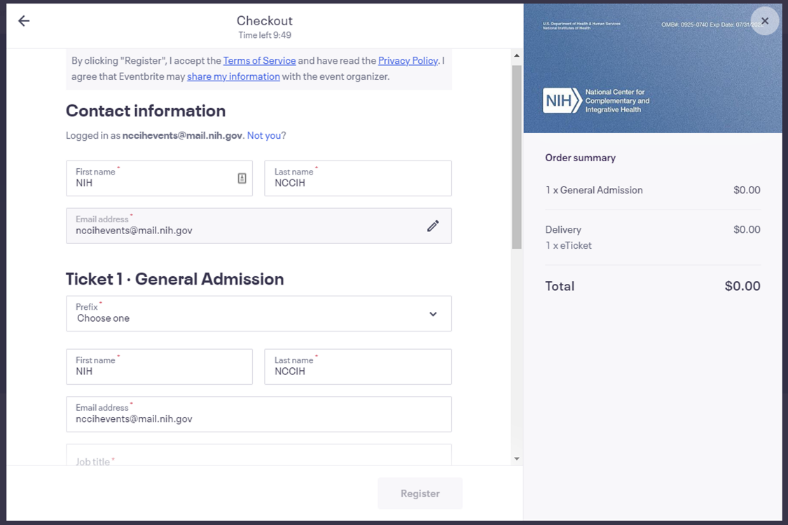This screenshot has width=788, height=525.
Task: Click the Register button
Action: pyautogui.click(x=420, y=493)
